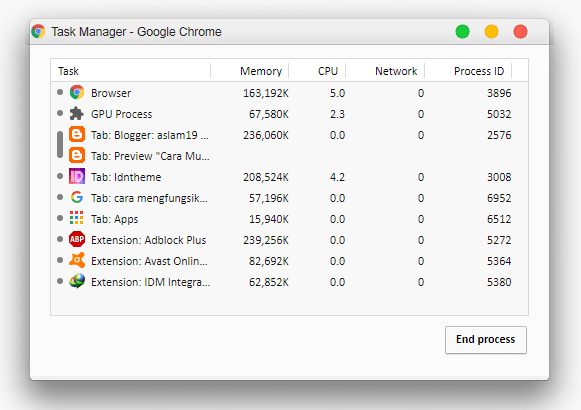Click the 5.0 CPU value
The width and height of the screenshot is (581, 410).
337,93
